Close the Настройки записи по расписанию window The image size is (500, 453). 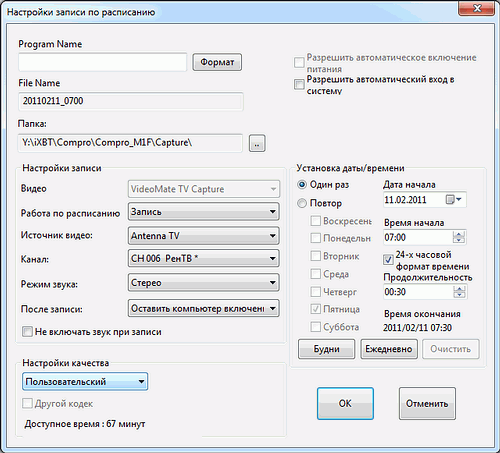pyautogui.click(x=477, y=8)
